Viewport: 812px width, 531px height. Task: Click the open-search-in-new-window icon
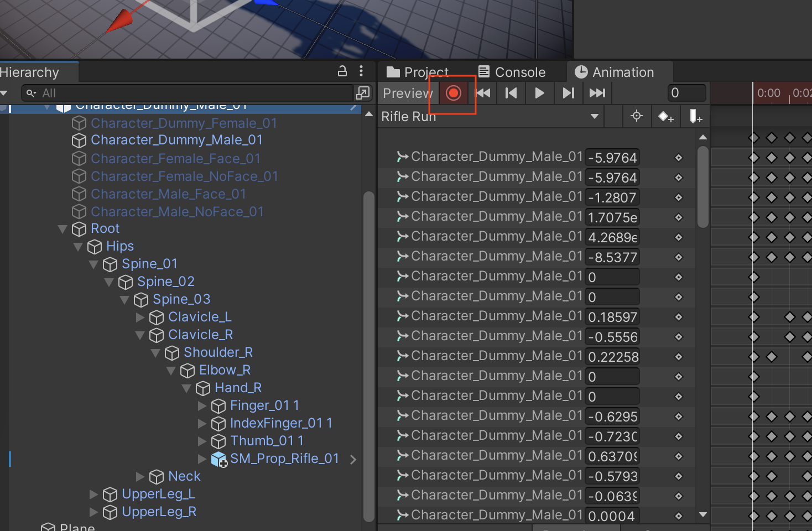coord(363,93)
